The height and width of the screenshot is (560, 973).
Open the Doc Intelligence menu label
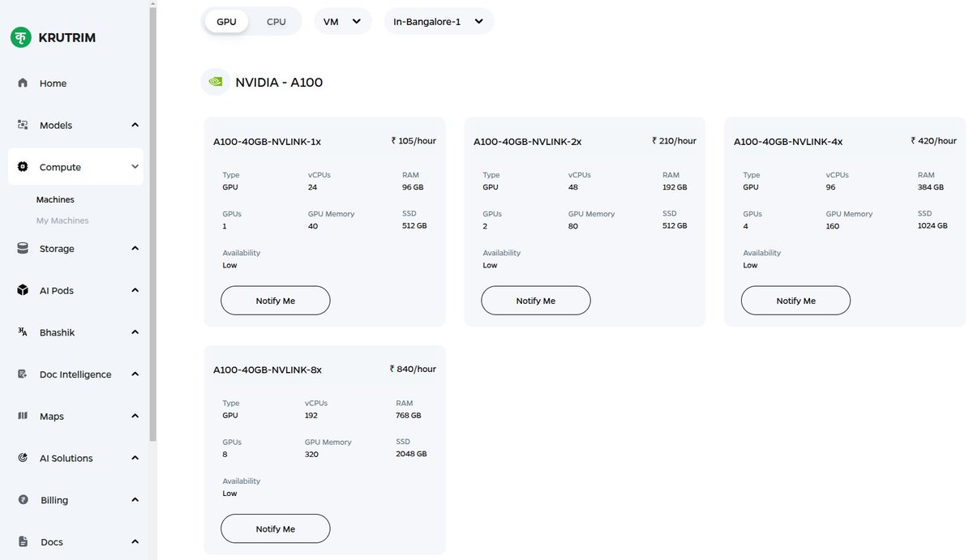tap(75, 374)
